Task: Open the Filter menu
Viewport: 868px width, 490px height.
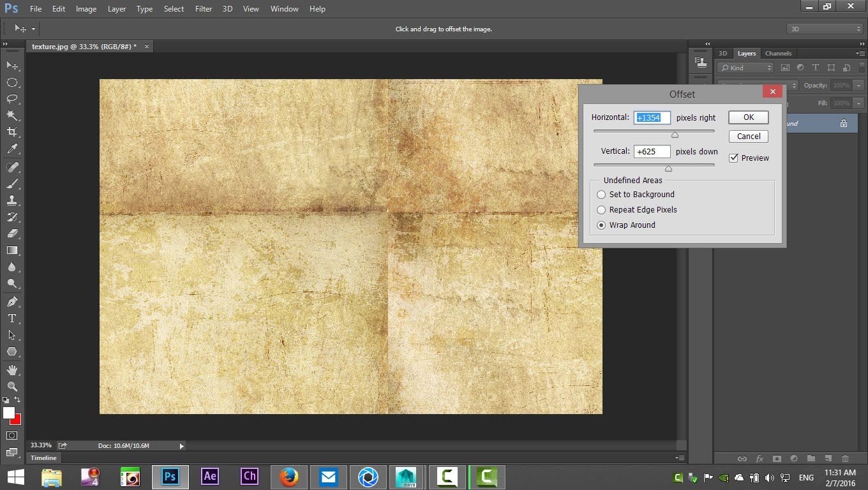Action: pos(204,9)
